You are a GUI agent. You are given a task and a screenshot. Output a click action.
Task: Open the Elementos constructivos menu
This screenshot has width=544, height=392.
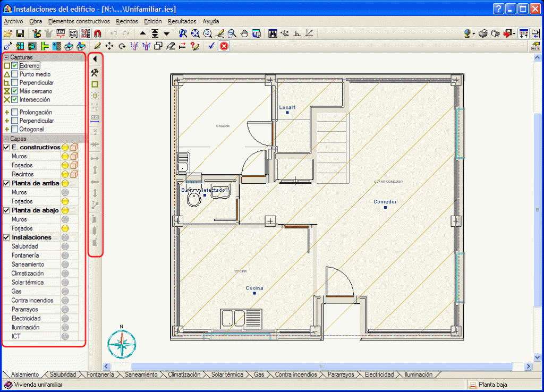coord(79,21)
